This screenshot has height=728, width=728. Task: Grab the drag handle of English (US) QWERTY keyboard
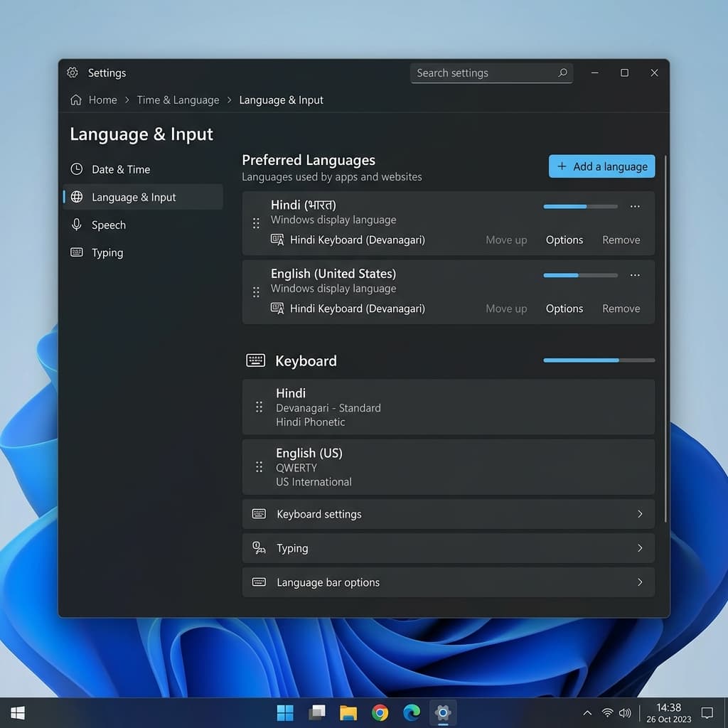click(x=259, y=466)
